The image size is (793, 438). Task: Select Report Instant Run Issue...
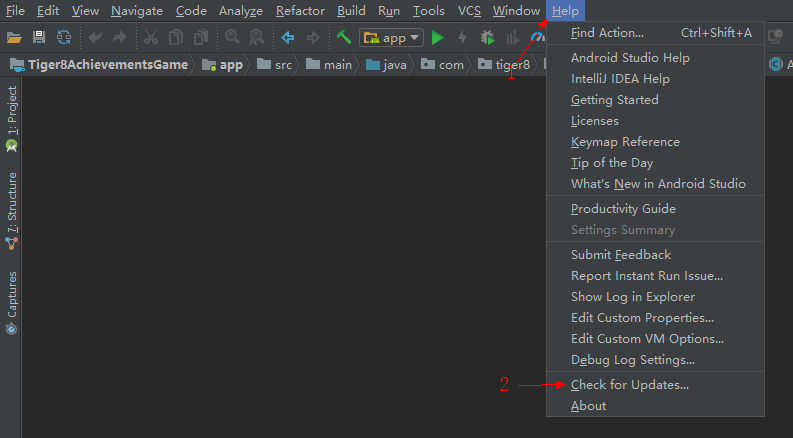[655, 276]
